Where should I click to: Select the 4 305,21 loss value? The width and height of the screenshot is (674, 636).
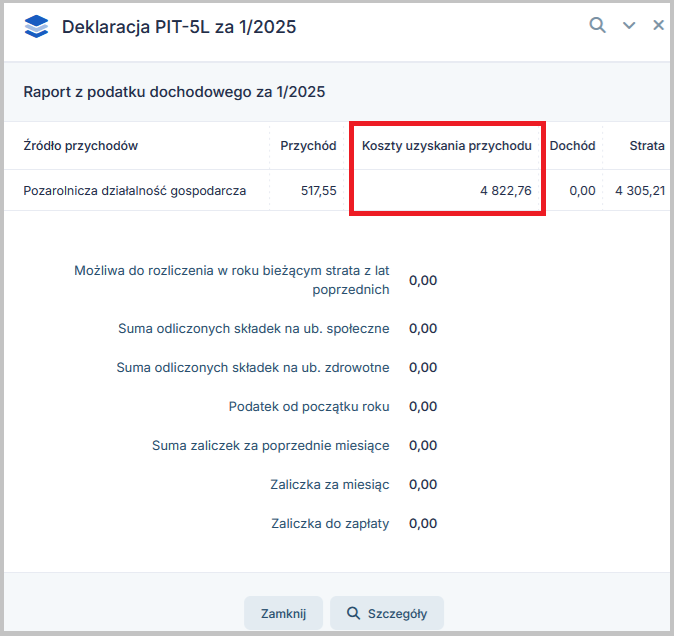[639, 190]
